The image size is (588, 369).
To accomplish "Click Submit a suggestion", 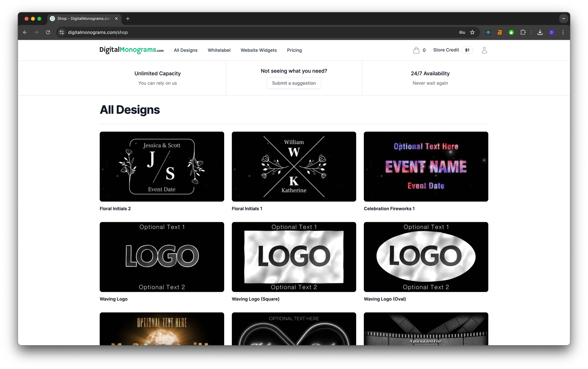I will coord(294,83).
